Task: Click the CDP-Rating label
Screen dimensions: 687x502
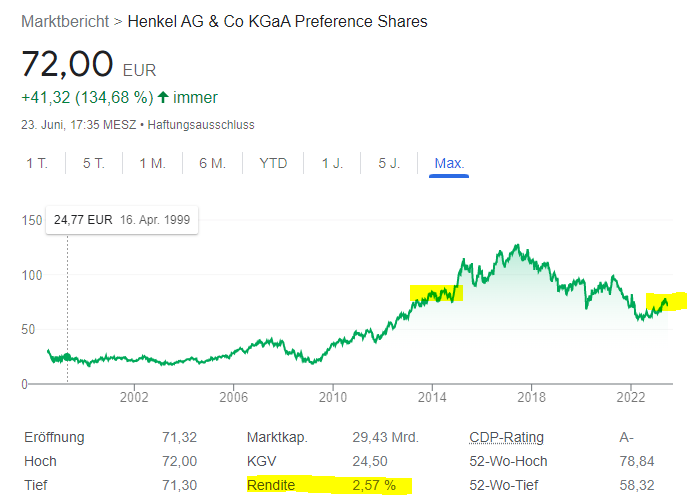Action: click(508, 437)
